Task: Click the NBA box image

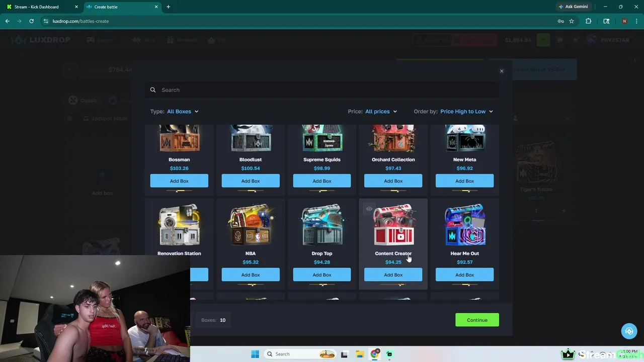Action: [251, 225]
